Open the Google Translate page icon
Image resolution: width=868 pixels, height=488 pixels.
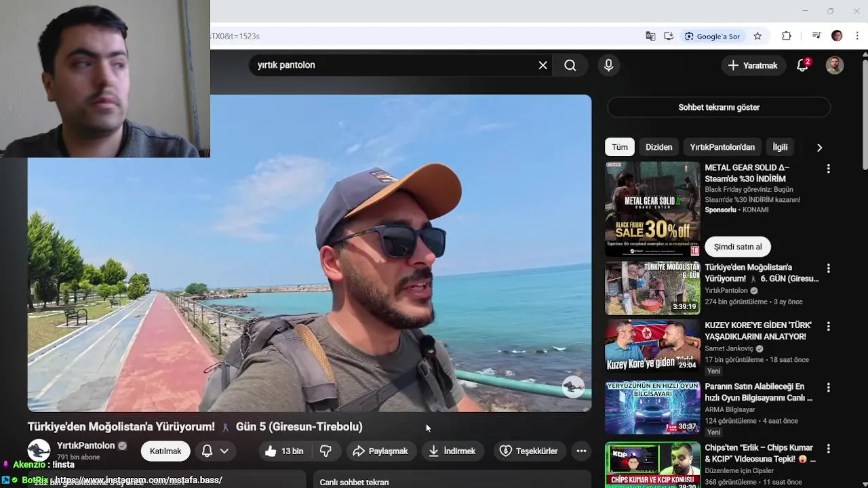[x=650, y=36]
